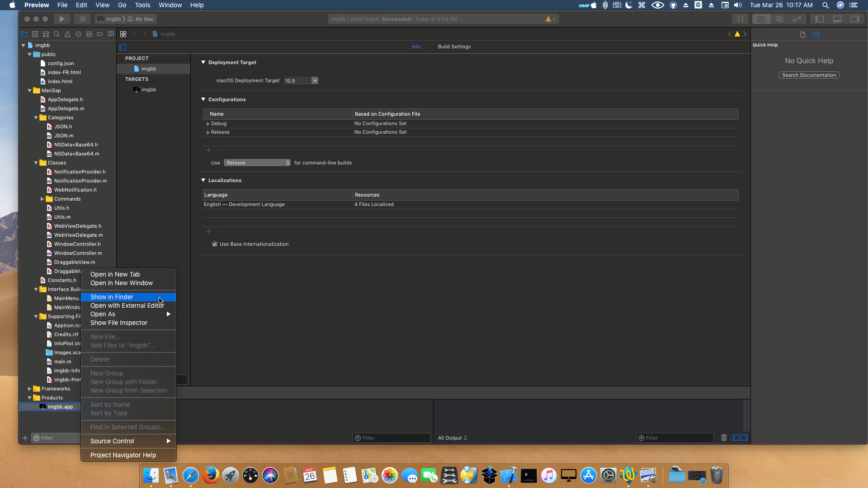The height and width of the screenshot is (488, 868).
Task: Expand the Debug configuration row
Action: pyautogui.click(x=208, y=124)
